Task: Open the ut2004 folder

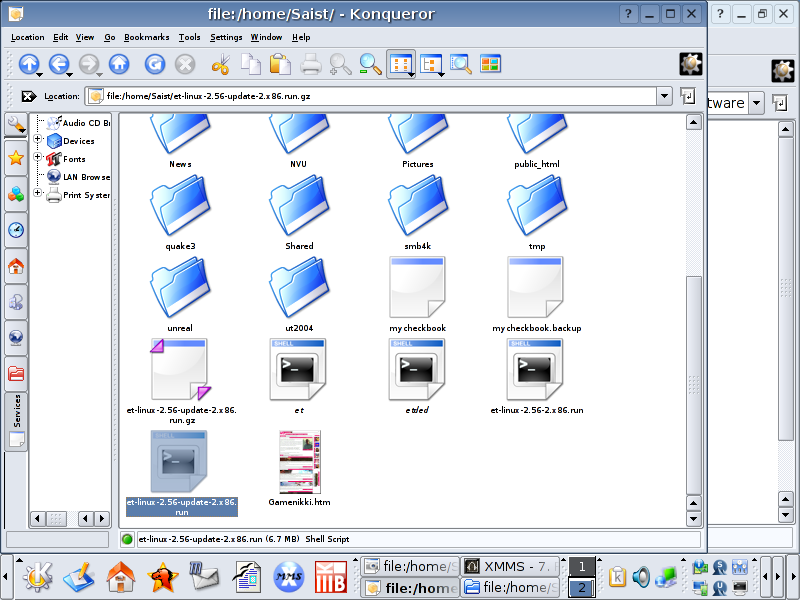Action: tap(299, 292)
